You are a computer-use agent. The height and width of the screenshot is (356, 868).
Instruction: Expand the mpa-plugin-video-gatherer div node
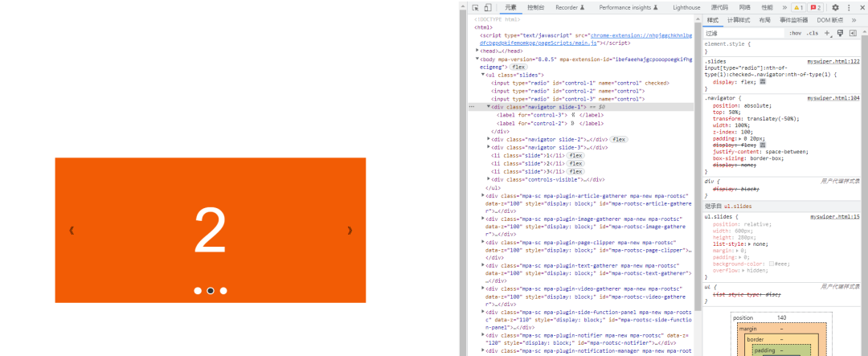click(x=483, y=289)
